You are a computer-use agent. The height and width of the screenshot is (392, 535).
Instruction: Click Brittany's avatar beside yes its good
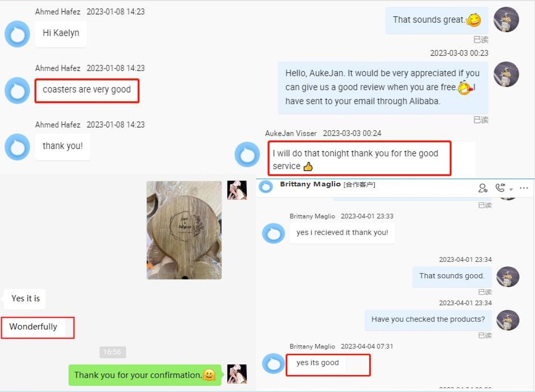click(273, 363)
